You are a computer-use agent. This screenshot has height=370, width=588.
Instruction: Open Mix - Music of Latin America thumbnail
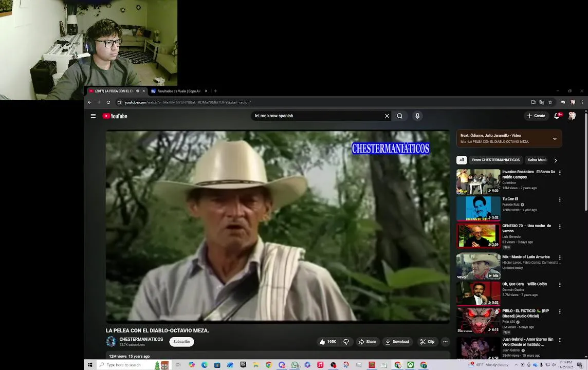pos(478,267)
